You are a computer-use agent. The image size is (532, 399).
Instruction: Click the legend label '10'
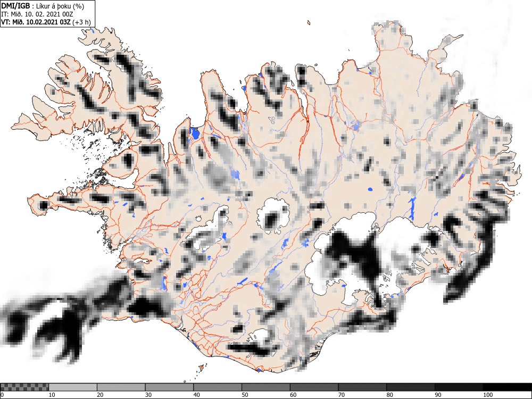pyautogui.click(x=52, y=395)
